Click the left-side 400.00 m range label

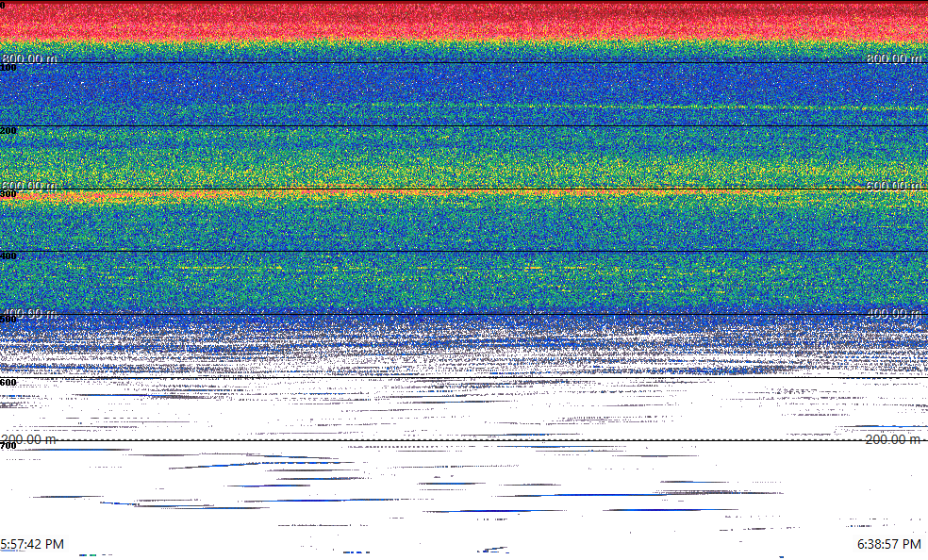click(29, 313)
